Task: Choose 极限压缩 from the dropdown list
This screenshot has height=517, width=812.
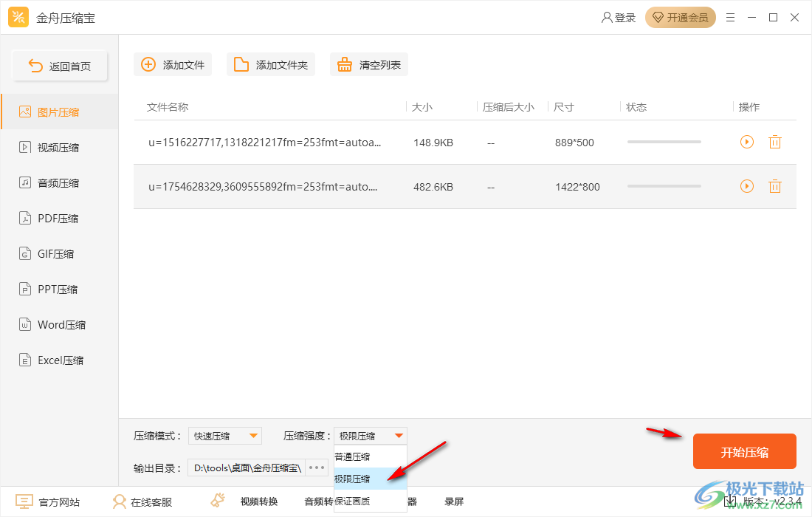Action: click(371, 479)
